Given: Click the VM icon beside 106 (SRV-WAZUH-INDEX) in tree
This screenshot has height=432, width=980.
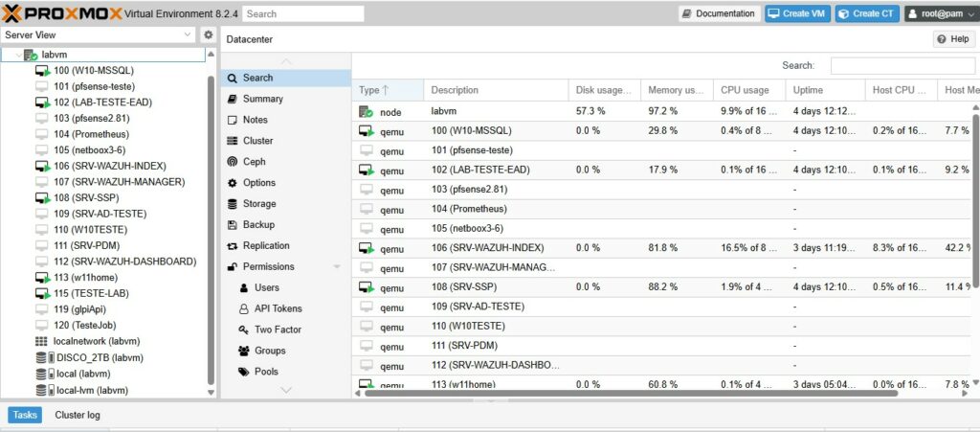Looking at the screenshot, I should coord(42,167).
